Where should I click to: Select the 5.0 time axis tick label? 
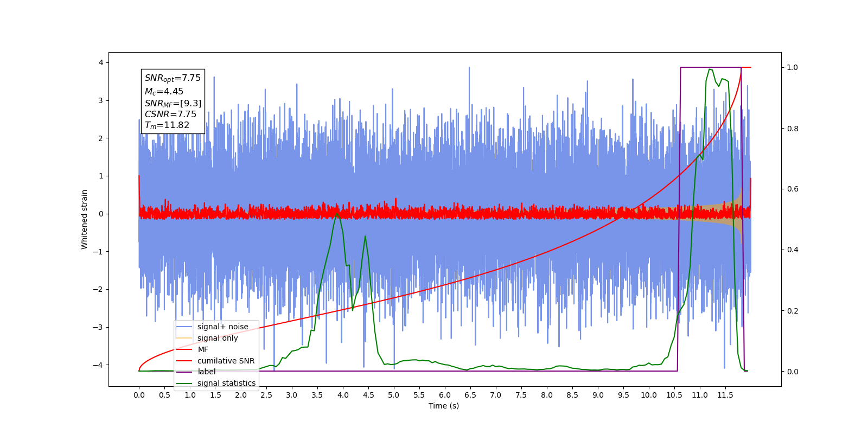click(394, 395)
